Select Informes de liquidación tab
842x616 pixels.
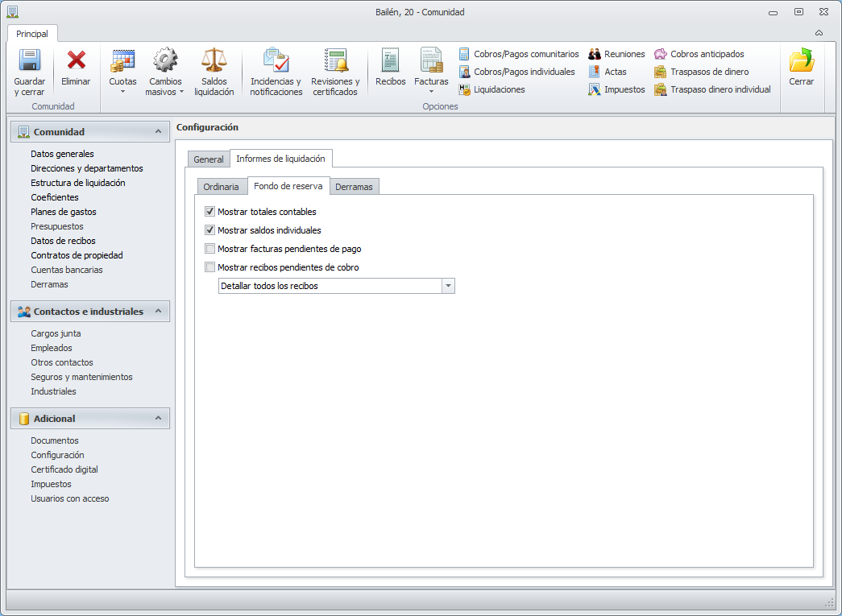[281, 159]
